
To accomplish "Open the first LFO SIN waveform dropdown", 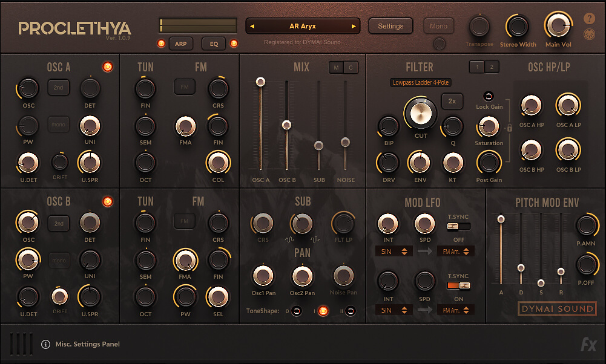I will (394, 251).
